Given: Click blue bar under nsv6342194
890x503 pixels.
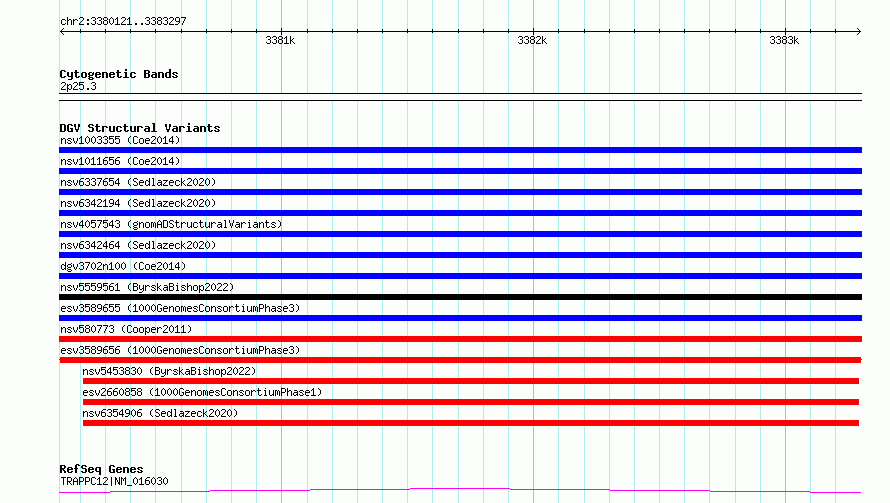Looking at the screenshot, I should point(460,213).
